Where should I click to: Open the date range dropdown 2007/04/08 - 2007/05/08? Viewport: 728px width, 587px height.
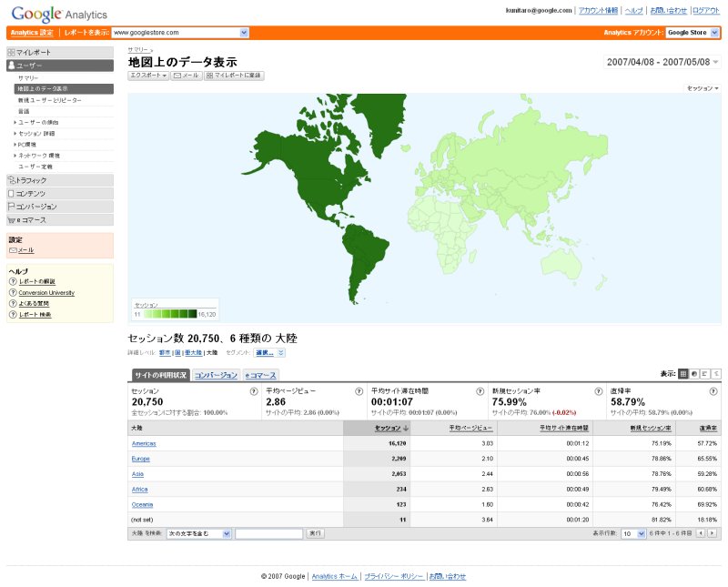662,62
